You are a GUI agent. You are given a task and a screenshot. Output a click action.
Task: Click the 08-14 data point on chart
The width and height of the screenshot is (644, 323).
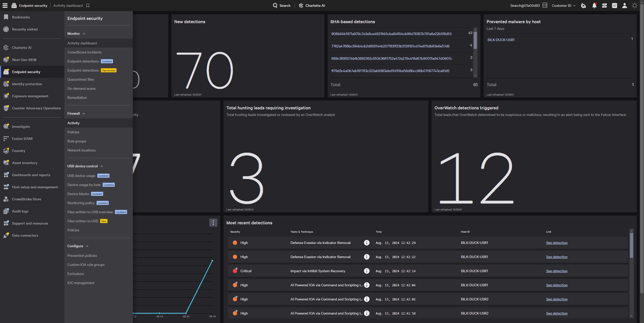[x=186, y=313]
